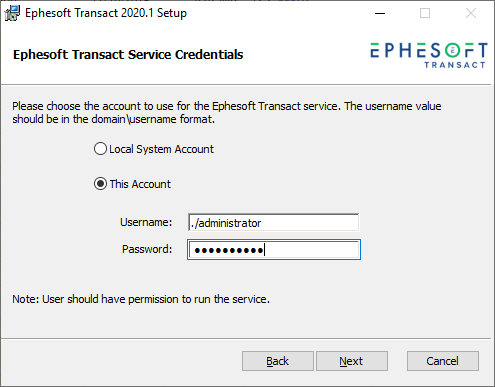Screen dimensions: 495x387
Task: Click the "Ephesoft Transact Service Credentials" heading
Action: point(128,55)
